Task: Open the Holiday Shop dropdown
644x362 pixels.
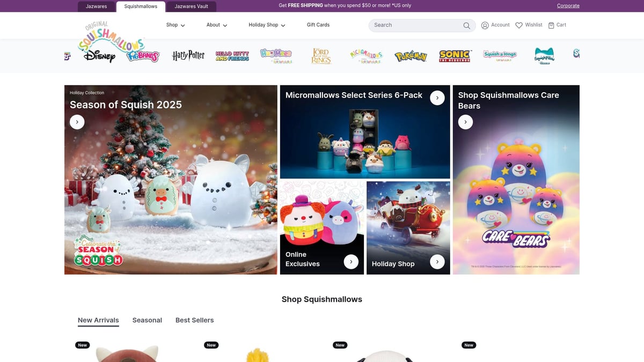Action: pos(267,25)
